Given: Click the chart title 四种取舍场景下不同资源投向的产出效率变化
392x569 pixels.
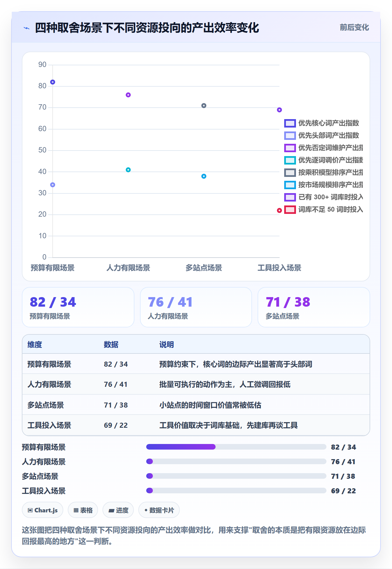Looking at the screenshot, I should (147, 28).
